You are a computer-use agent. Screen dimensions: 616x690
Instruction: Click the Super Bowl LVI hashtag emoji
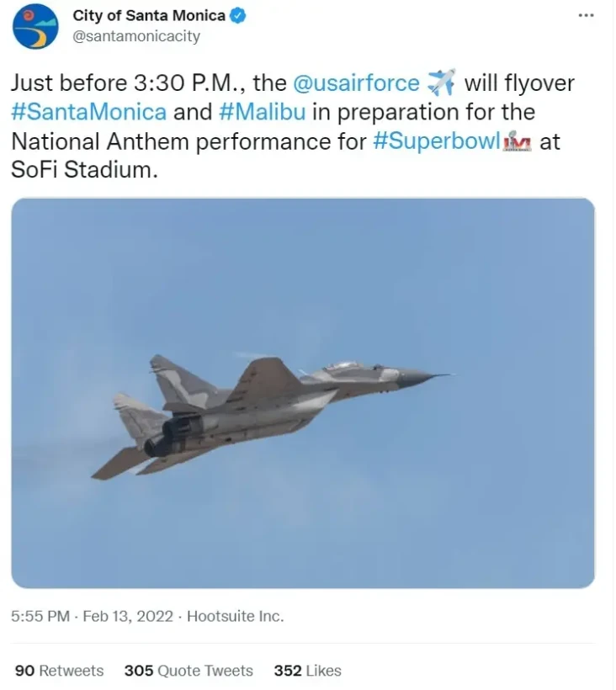[517, 141]
